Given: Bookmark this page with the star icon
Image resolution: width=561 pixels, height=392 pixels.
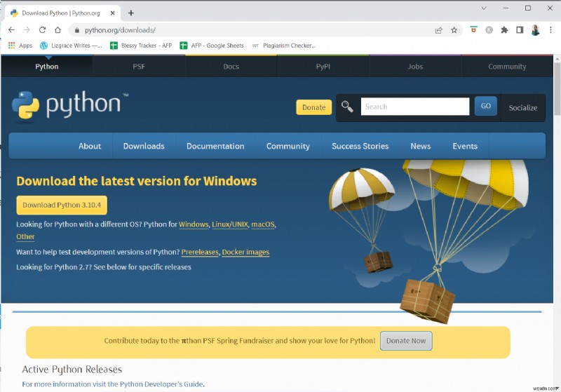Looking at the screenshot, I should [x=454, y=30].
